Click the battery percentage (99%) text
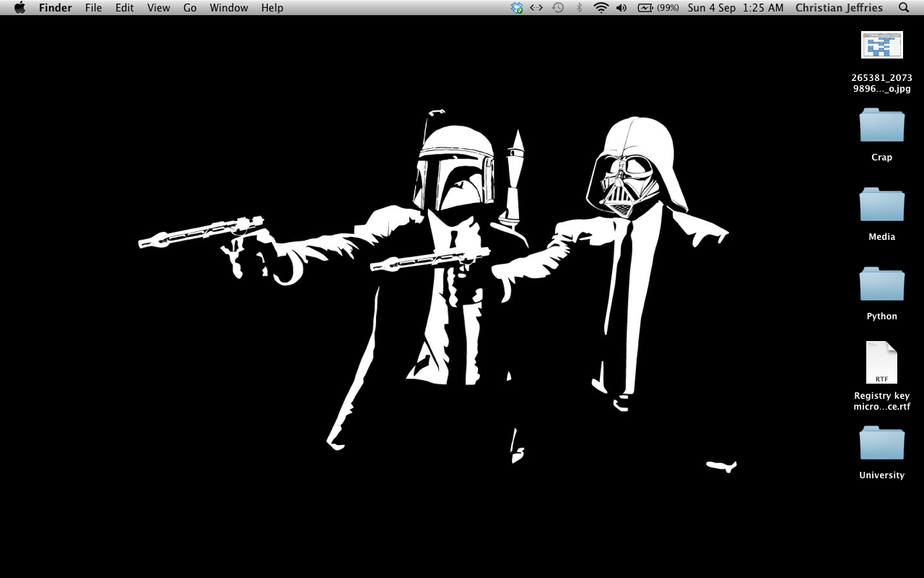The height and width of the screenshot is (578, 924). click(668, 8)
